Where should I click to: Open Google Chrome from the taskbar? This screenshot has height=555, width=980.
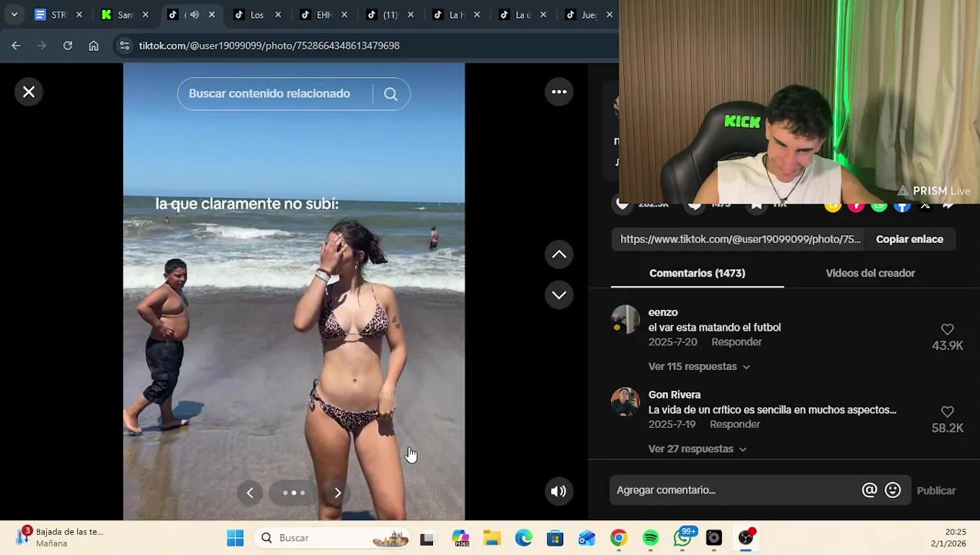(619, 538)
